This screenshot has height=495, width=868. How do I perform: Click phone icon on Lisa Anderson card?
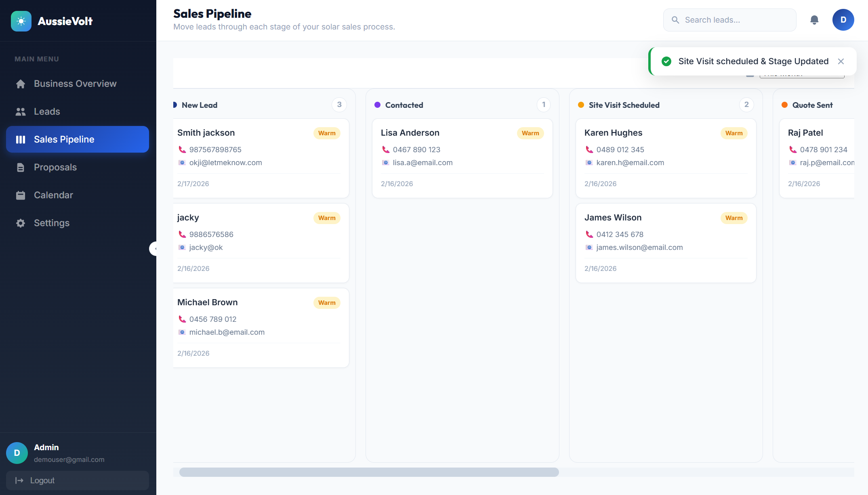tap(386, 149)
